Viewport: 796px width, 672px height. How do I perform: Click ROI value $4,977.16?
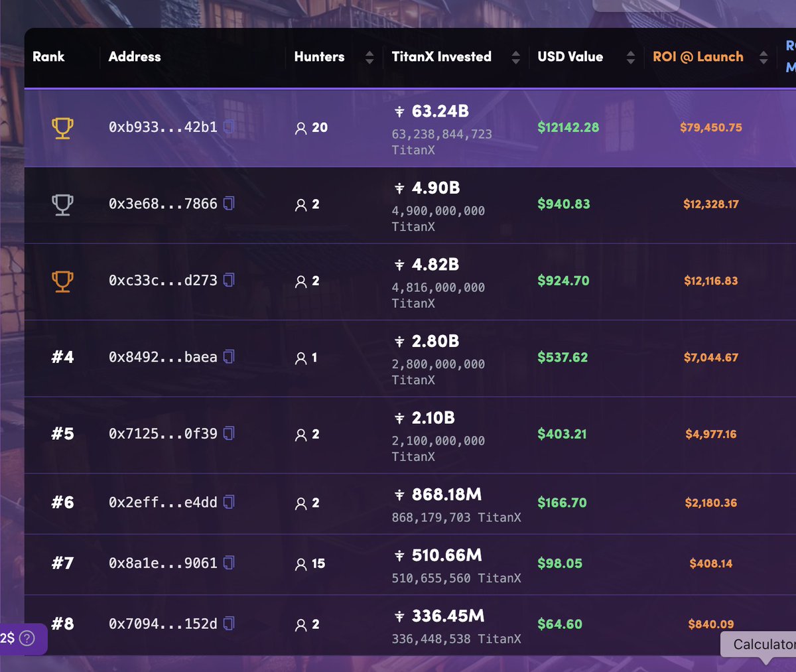(711, 434)
